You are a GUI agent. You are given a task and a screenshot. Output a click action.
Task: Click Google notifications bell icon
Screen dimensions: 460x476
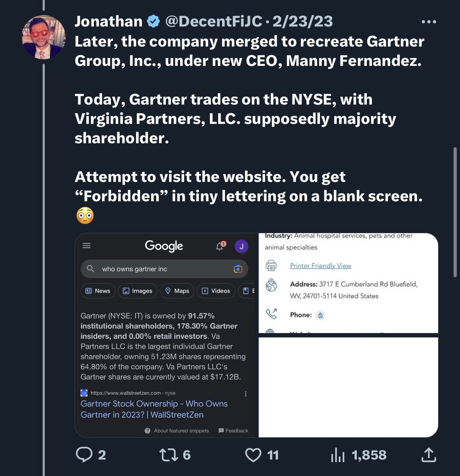(220, 246)
